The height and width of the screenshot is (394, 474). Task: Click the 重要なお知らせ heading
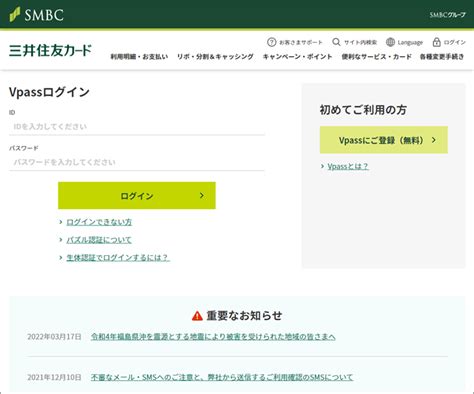pos(244,315)
